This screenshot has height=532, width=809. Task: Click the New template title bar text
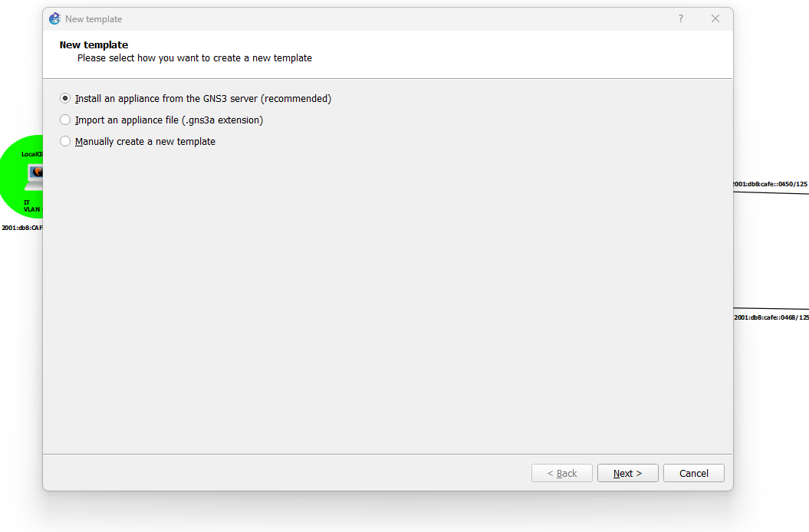click(93, 18)
